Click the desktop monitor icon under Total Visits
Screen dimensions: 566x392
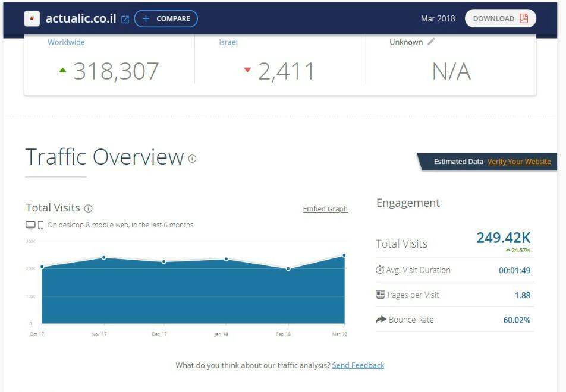click(30, 225)
